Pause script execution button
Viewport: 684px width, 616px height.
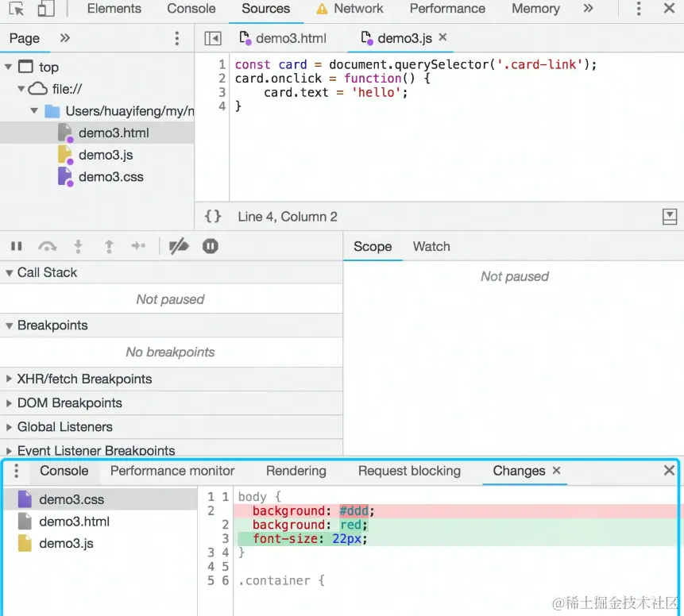(x=17, y=246)
